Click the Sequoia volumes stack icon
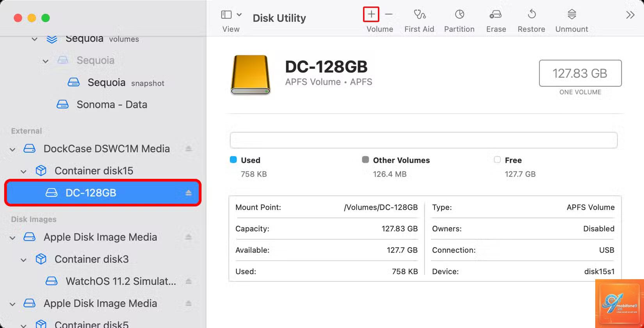The width and height of the screenshot is (644, 328). point(52,39)
